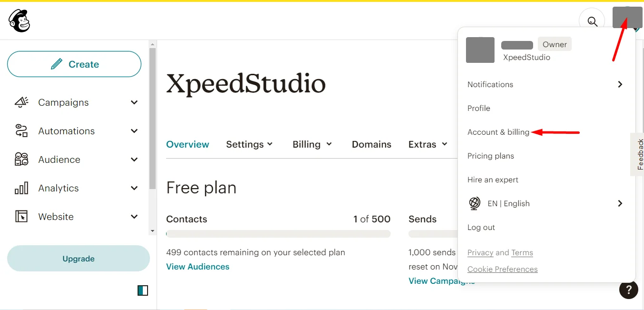Click the sidebar scrollbar up arrow
The width and height of the screenshot is (644, 310).
152,44
